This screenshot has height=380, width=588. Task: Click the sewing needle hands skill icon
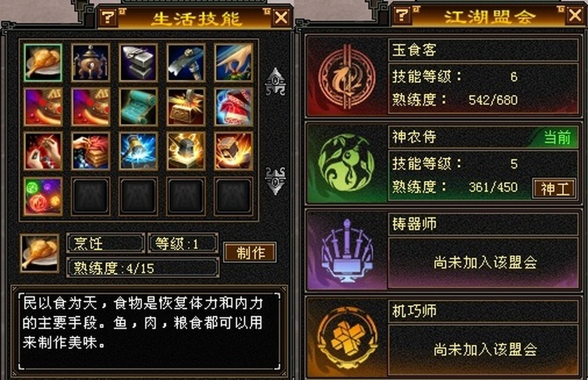(42, 151)
